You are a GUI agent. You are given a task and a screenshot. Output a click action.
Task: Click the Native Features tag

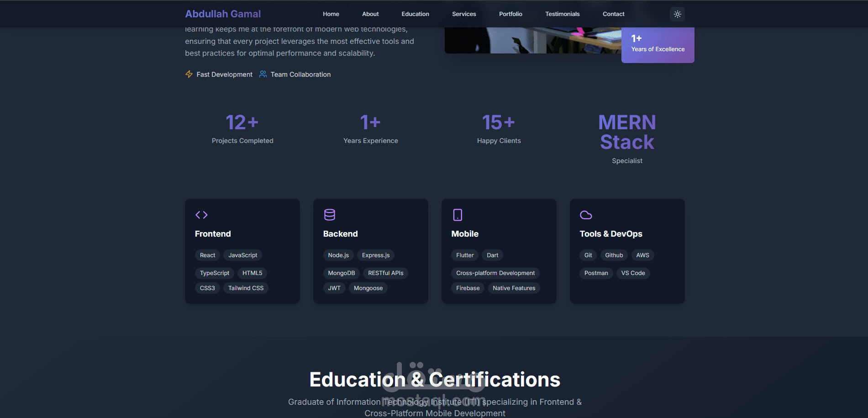tap(514, 288)
